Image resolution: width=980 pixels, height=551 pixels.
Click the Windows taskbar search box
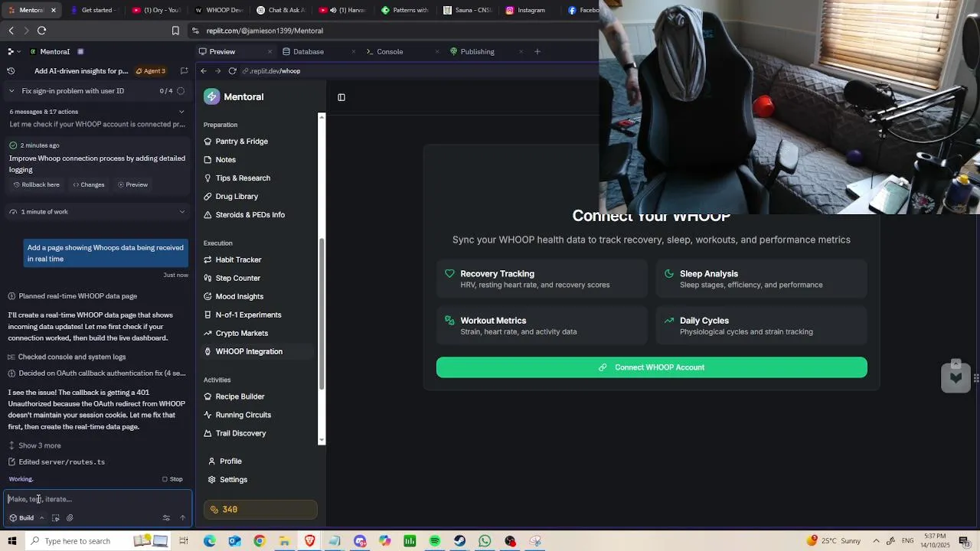(x=77, y=541)
